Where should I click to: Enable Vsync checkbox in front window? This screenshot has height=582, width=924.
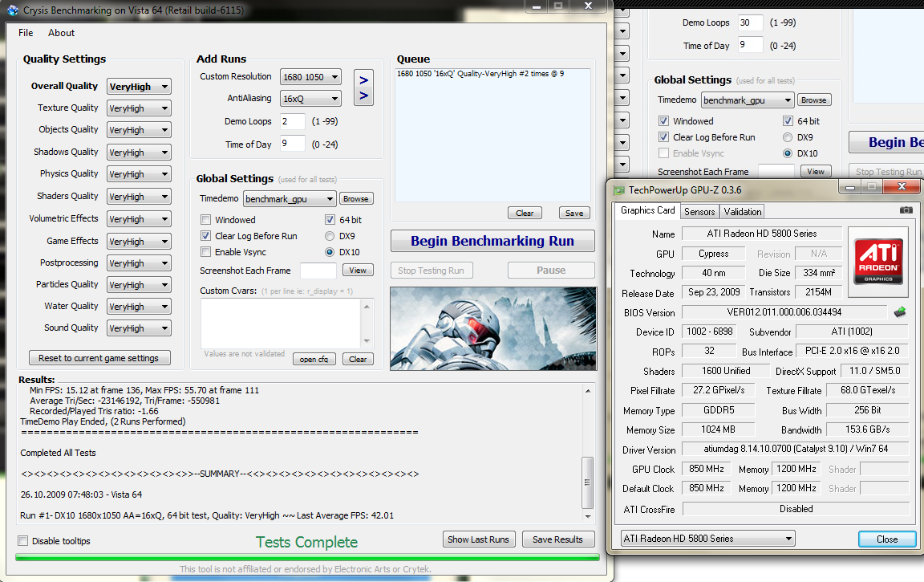(205, 252)
